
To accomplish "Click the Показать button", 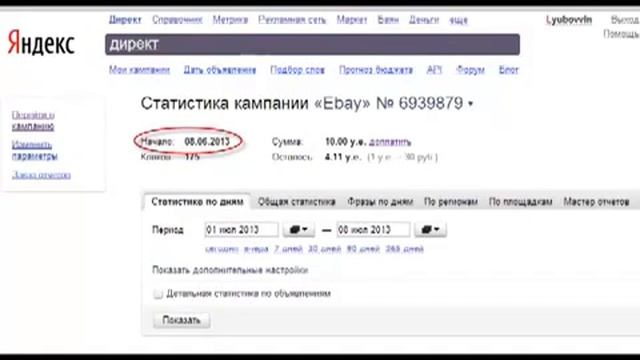I will coord(182,320).
